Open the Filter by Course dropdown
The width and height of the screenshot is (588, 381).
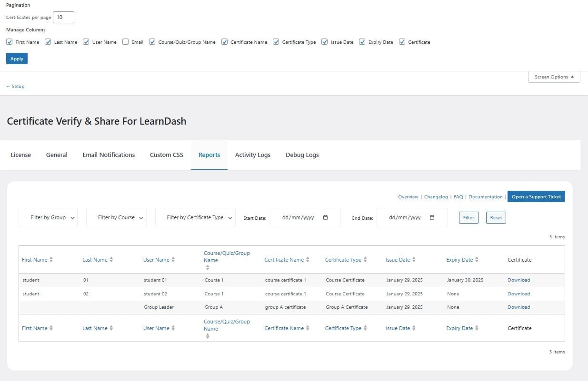(x=116, y=217)
